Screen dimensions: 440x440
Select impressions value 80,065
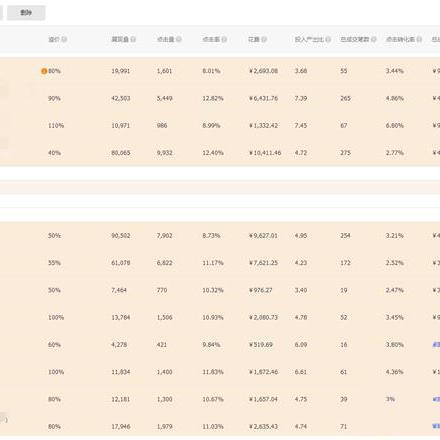click(121, 153)
